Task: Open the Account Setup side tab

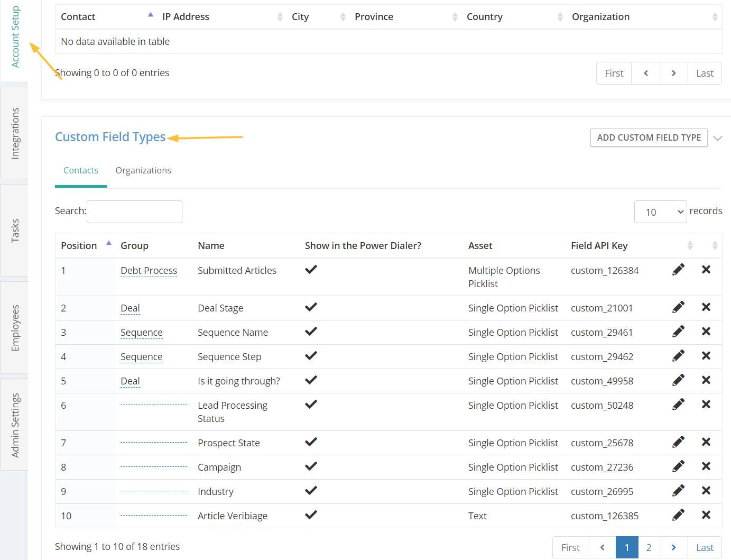Action: pos(14,37)
